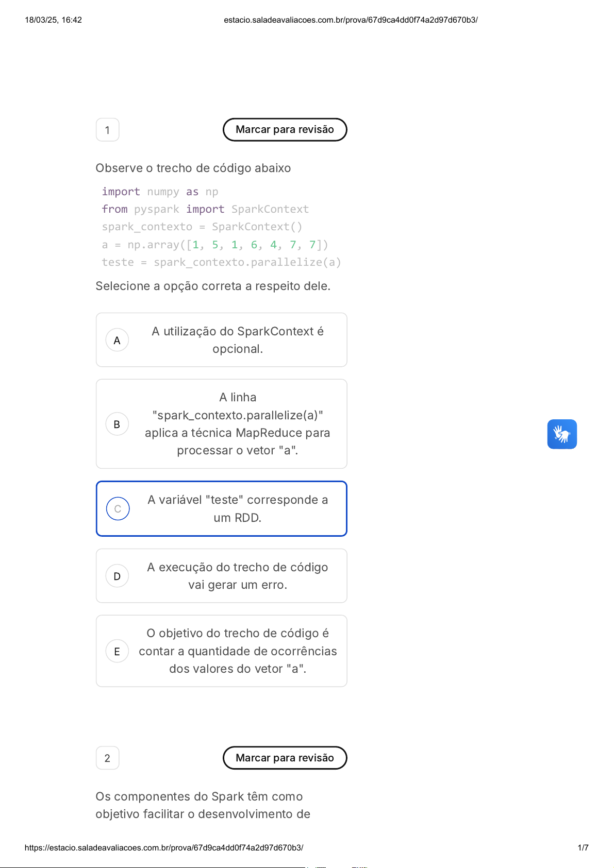Choose answer text about counting vector occurrences
The height and width of the screenshot is (868, 614).
238,651
